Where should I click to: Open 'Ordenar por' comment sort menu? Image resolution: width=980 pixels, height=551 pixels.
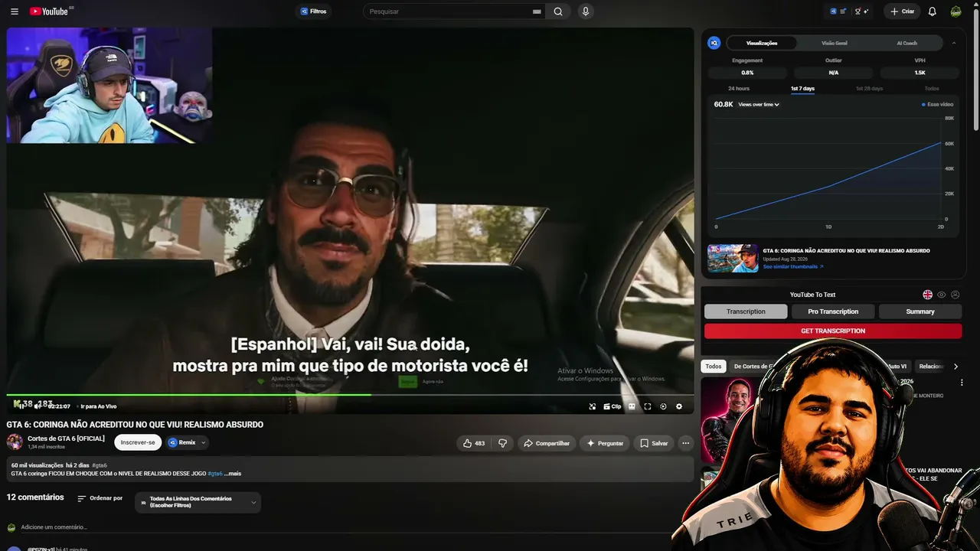pos(100,498)
